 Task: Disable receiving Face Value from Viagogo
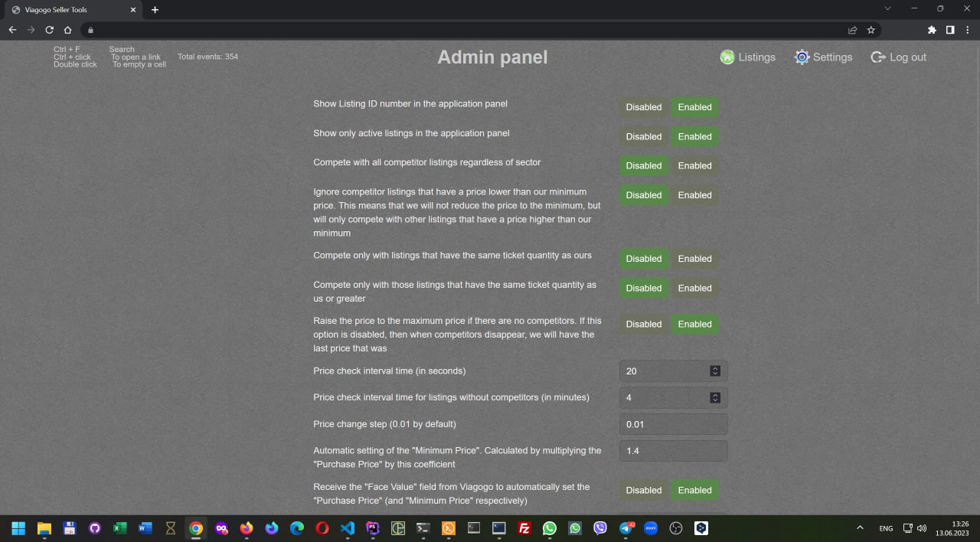pyautogui.click(x=644, y=490)
